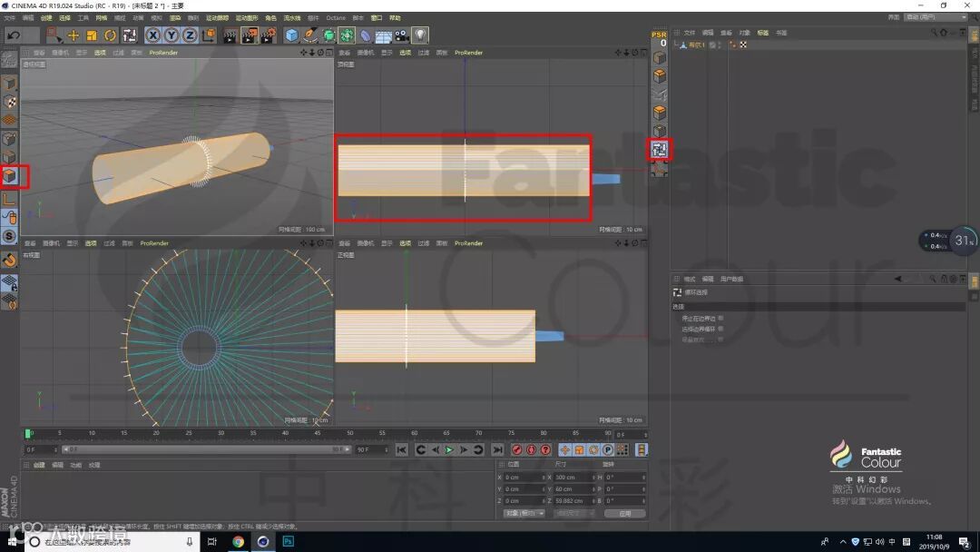This screenshot has height=552, width=980.
Task: Click the Apply button in coordinates panel
Action: [624, 513]
